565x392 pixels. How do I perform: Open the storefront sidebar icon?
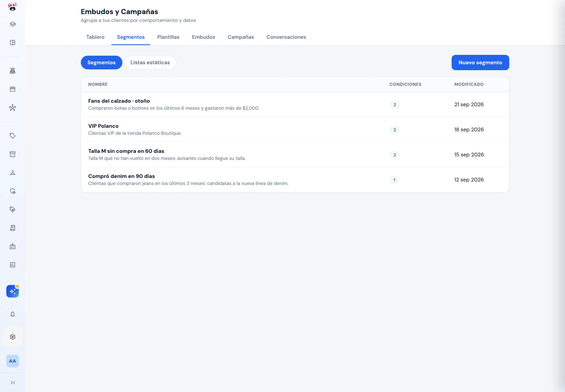13,89
